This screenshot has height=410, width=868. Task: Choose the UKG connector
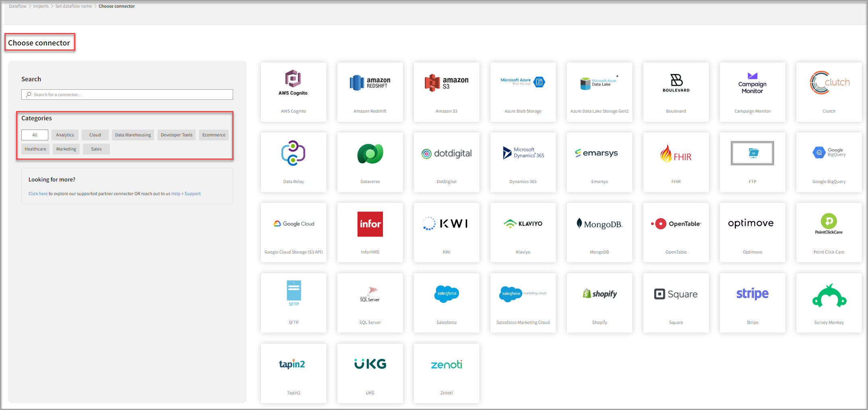click(370, 374)
